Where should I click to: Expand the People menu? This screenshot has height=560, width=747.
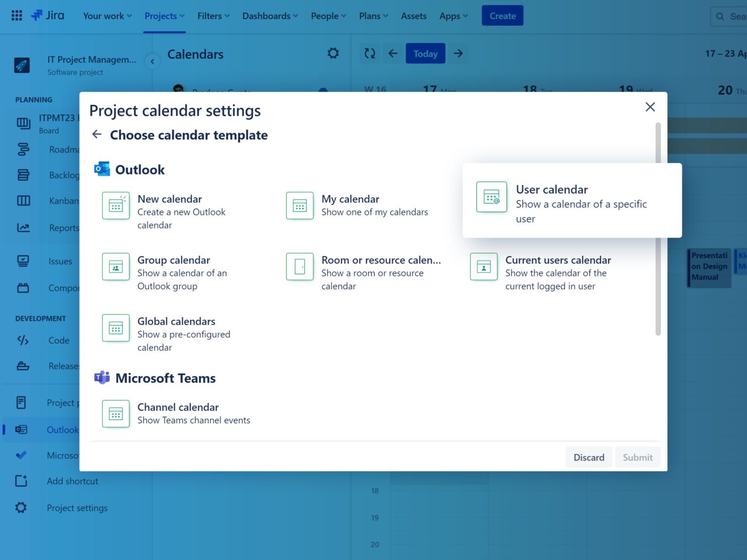coord(329,16)
